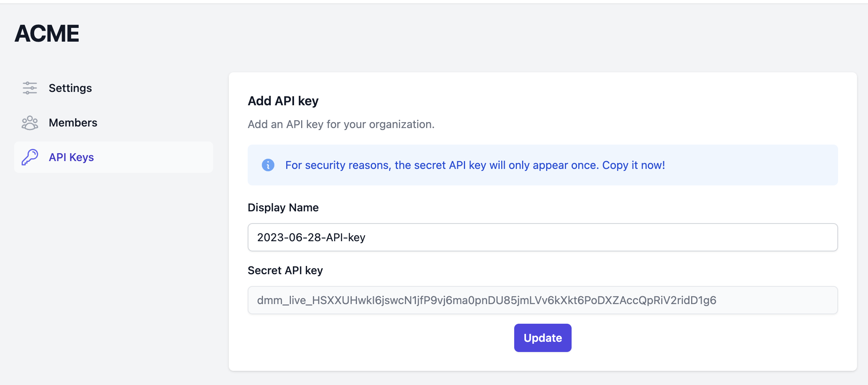Click the dmm_live secret key string

pos(486,300)
